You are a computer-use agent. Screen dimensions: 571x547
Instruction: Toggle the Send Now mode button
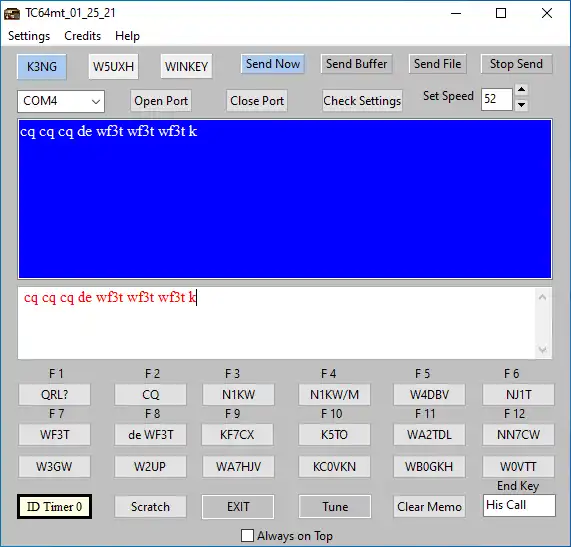pyautogui.click(x=273, y=64)
